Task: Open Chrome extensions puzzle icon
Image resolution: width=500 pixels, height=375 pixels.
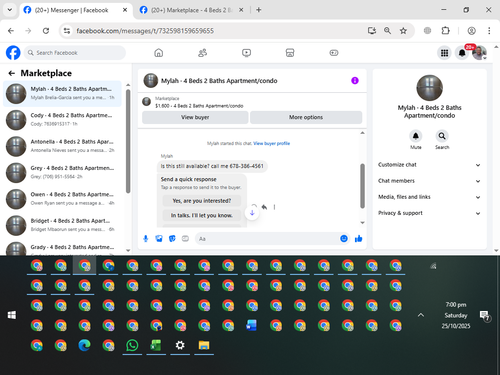Action: click(445, 31)
